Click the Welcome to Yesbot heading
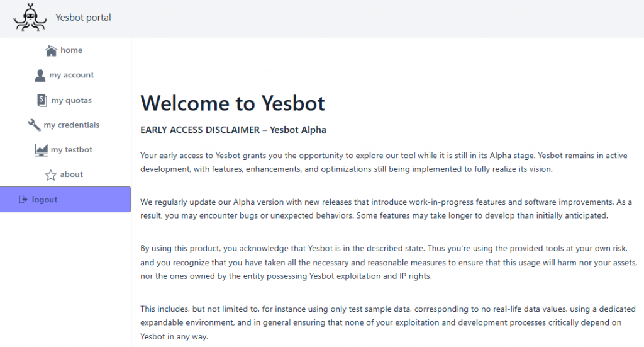The width and height of the screenshot is (644, 347). pos(233,103)
